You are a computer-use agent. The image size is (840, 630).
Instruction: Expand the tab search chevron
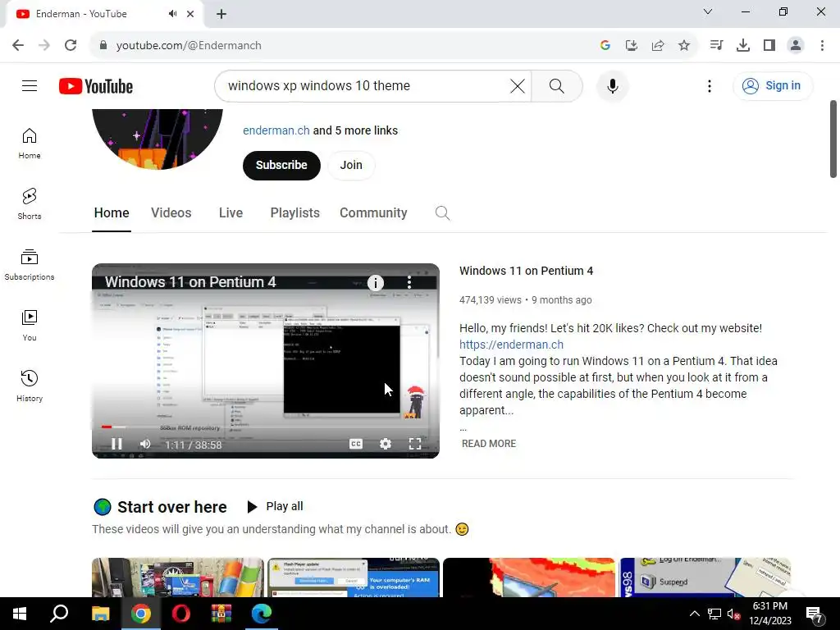coord(708,11)
